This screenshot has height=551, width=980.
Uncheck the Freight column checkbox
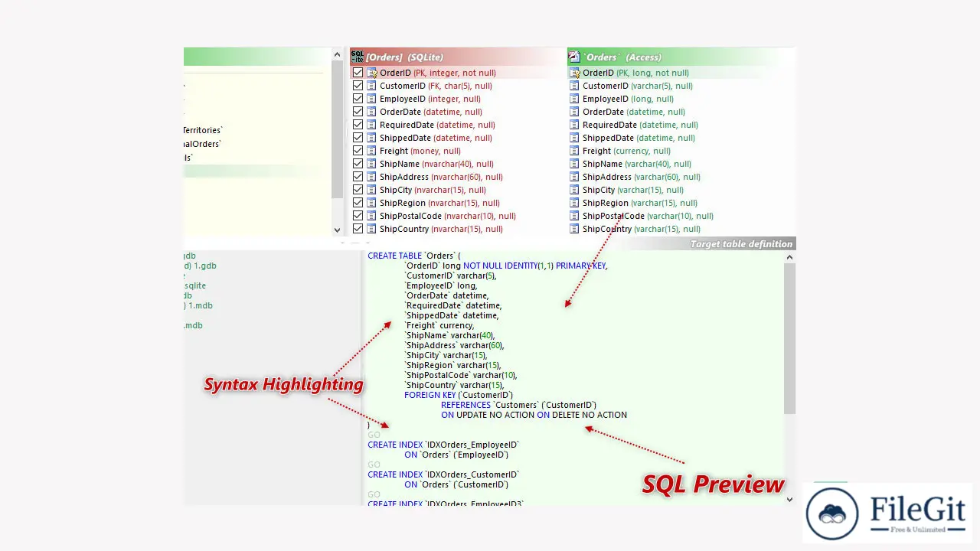click(358, 151)
